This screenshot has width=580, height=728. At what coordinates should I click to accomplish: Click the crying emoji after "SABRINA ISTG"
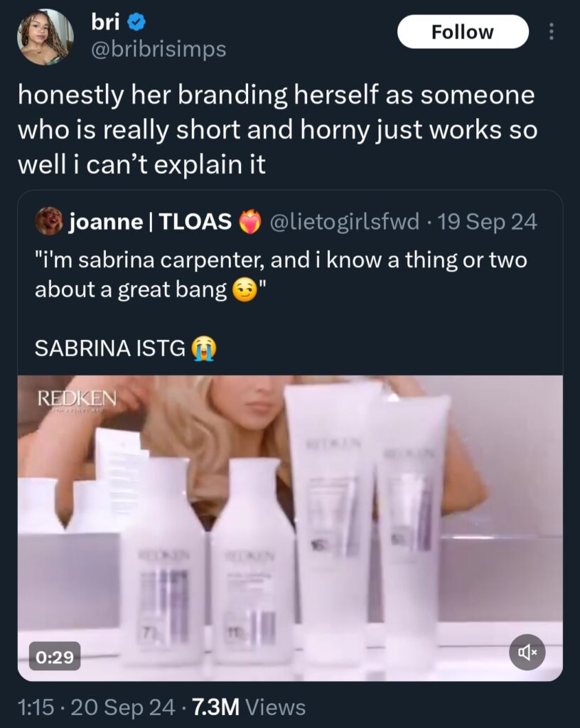click(203, 348)
